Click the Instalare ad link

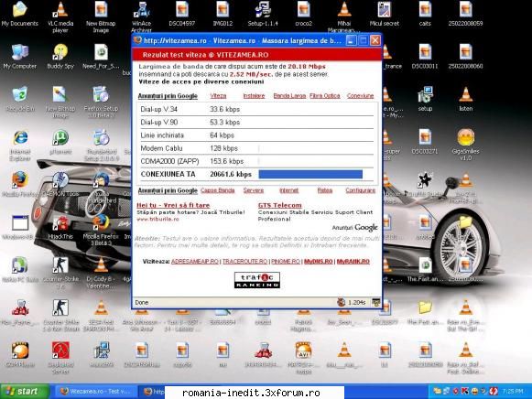(x=254, y=96)
